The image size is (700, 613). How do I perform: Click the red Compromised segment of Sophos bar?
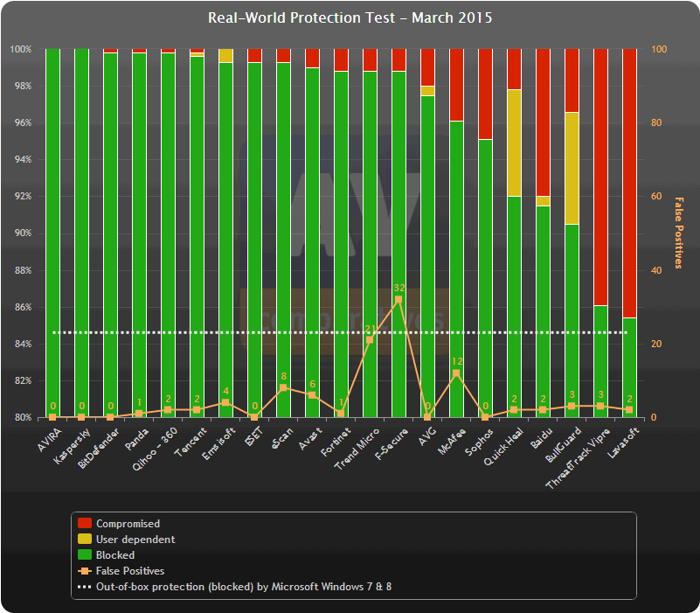coord(485,94)
